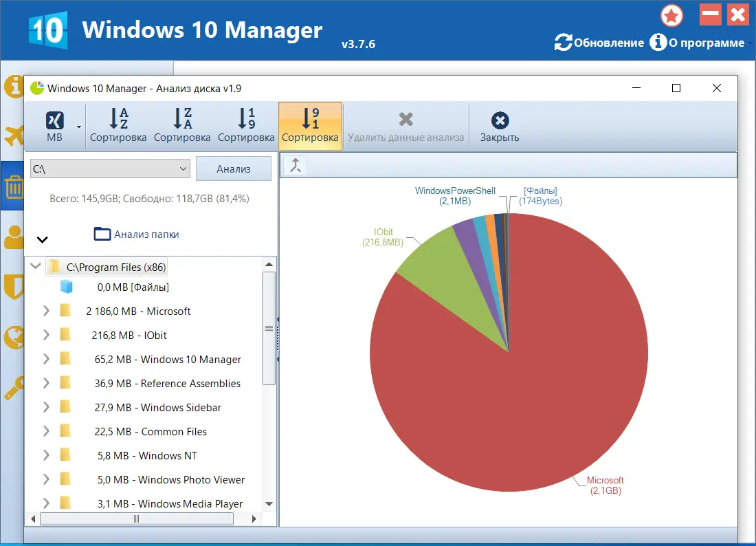Open the user account sidebar icon
The height and width of the screenshot is (546, 756).
pos(14,237)
